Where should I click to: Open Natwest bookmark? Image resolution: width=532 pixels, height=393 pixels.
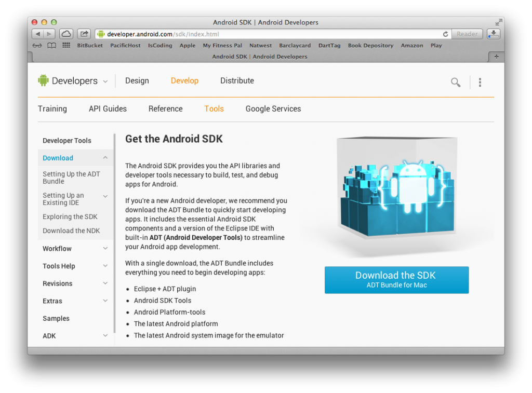[x=261, y=46]
